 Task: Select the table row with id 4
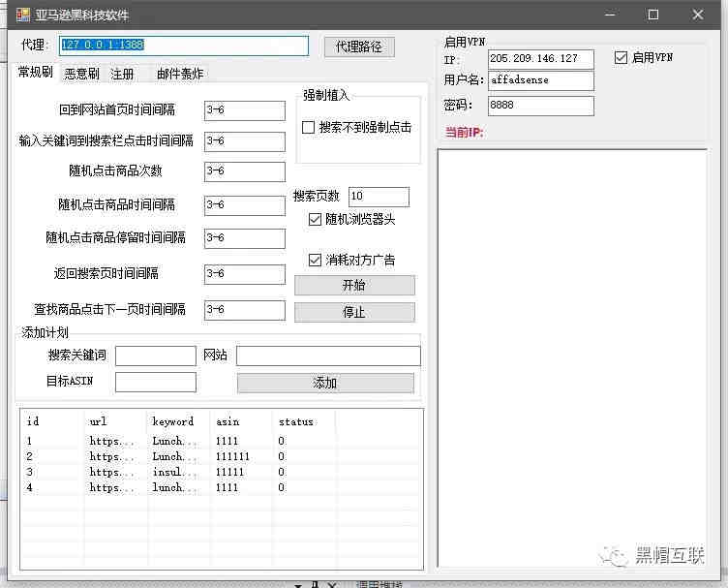221,487
